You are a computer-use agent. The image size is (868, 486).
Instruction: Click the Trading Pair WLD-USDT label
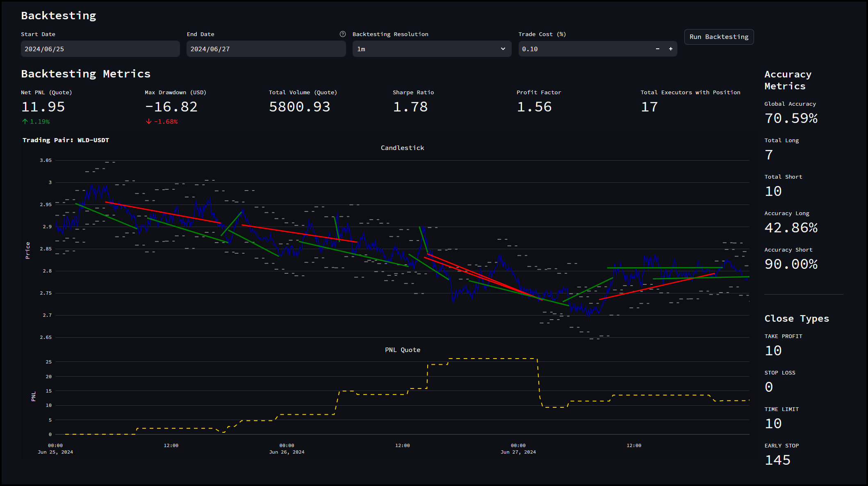(66, 140)
